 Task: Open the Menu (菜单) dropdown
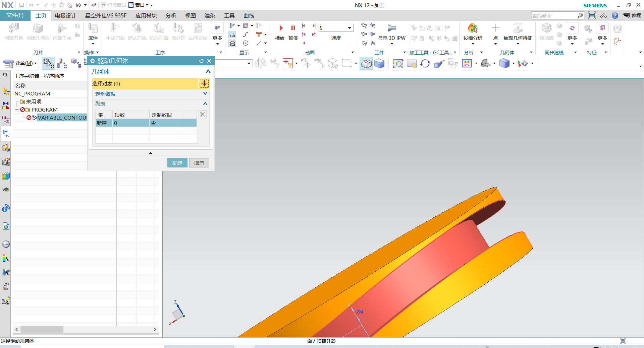[x=20, y=63]
